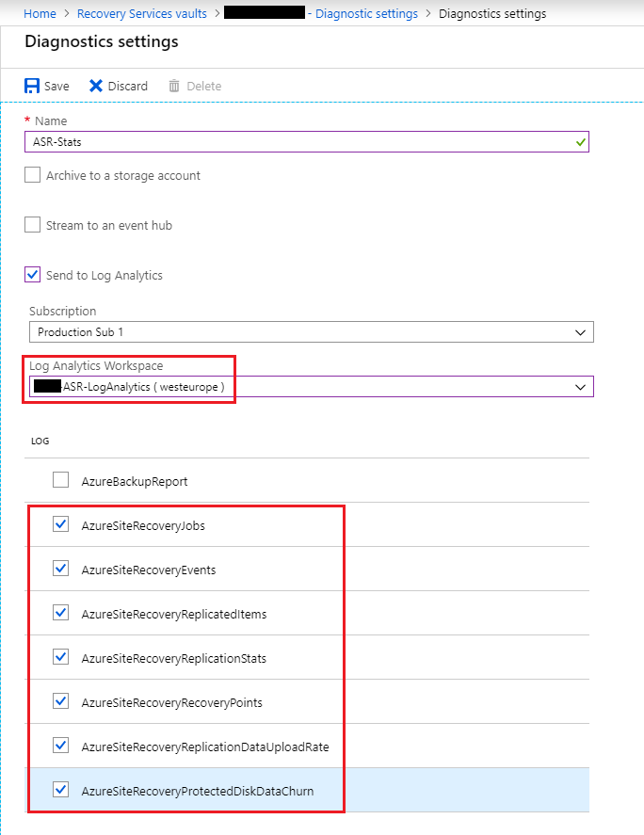Uncheck AzureSiteRecoveryJobs
Viewport: 644px width, 835px height.
pos(60,523)
